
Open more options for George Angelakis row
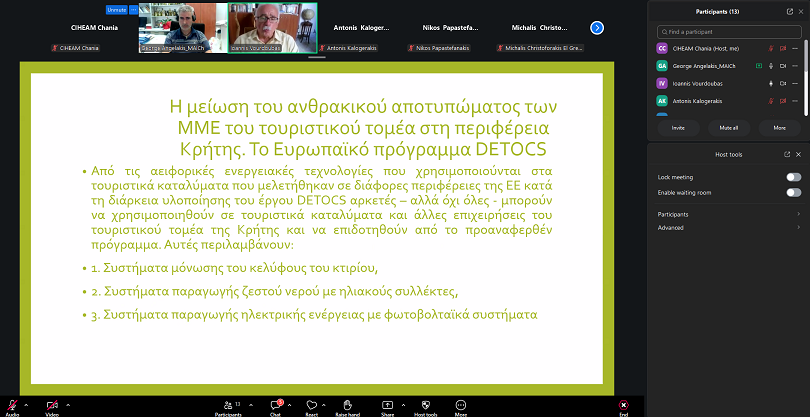tap(795, 66)
